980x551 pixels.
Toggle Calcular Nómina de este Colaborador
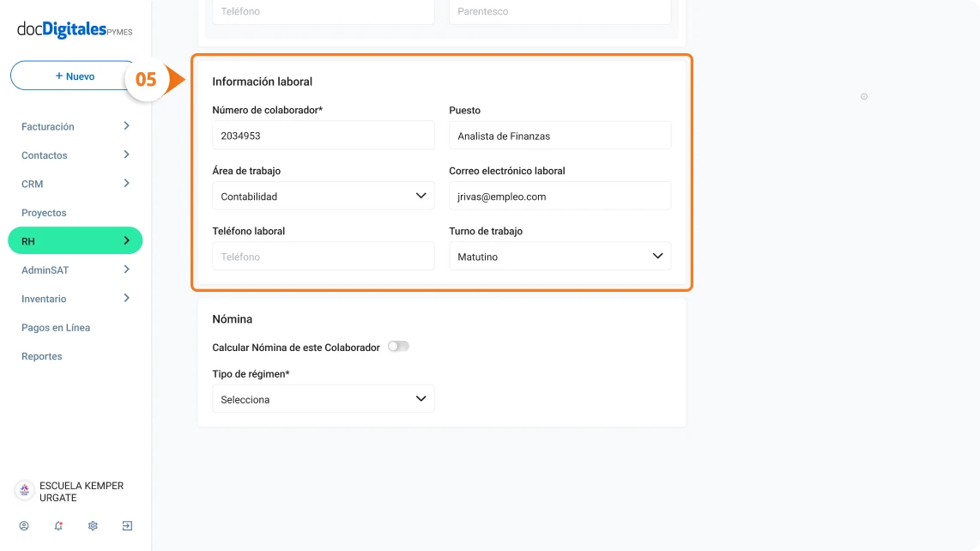pyautogui.click(x=398, y=347)
